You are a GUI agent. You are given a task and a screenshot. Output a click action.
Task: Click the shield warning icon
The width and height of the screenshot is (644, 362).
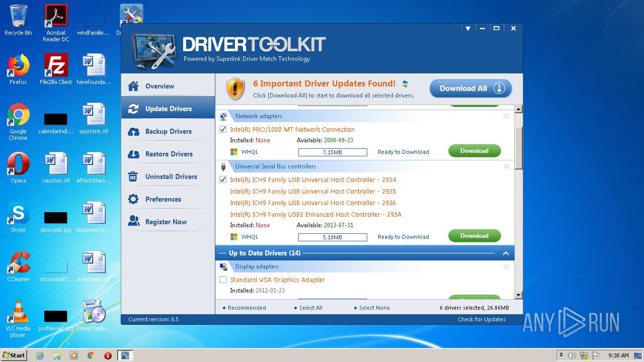point(235,88)
